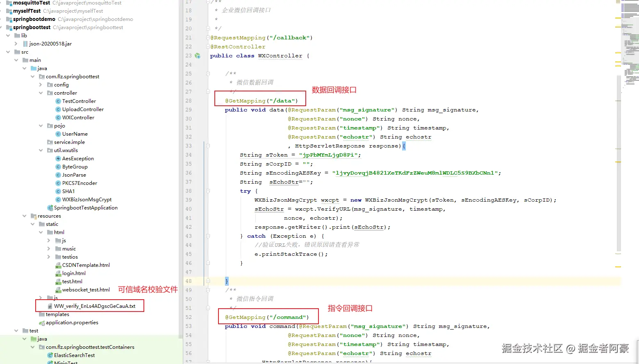
Task: Click the ElasticSearchTest class icon
Action: point(50,355)
